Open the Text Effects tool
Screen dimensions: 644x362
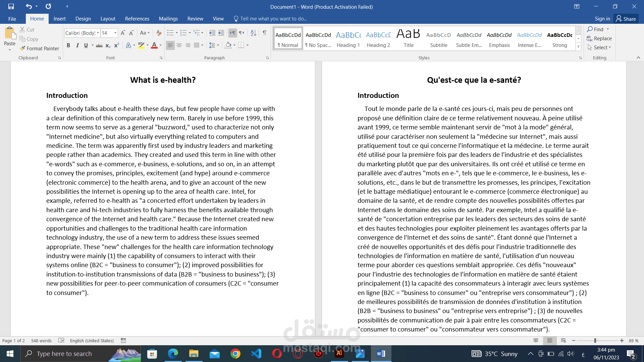128,45
